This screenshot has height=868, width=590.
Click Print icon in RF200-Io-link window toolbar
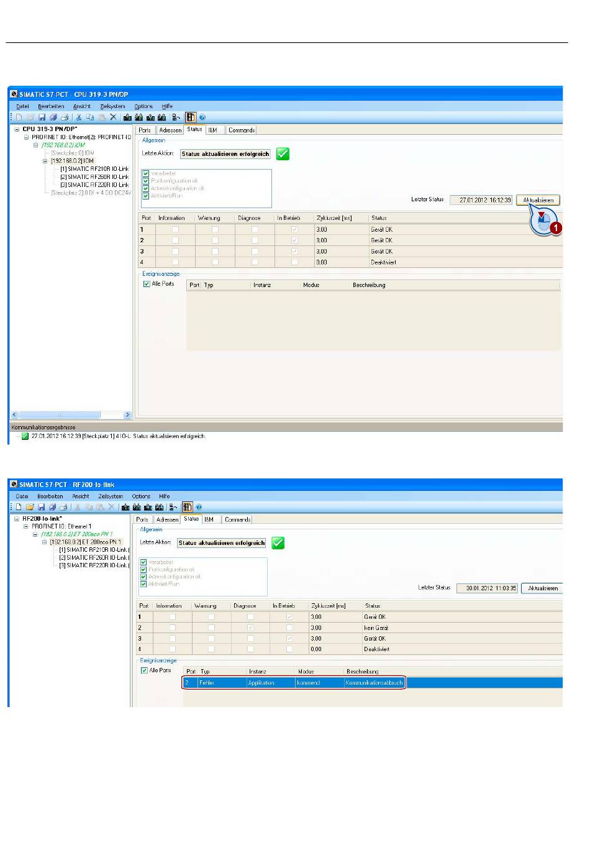(x=63, y=507)
